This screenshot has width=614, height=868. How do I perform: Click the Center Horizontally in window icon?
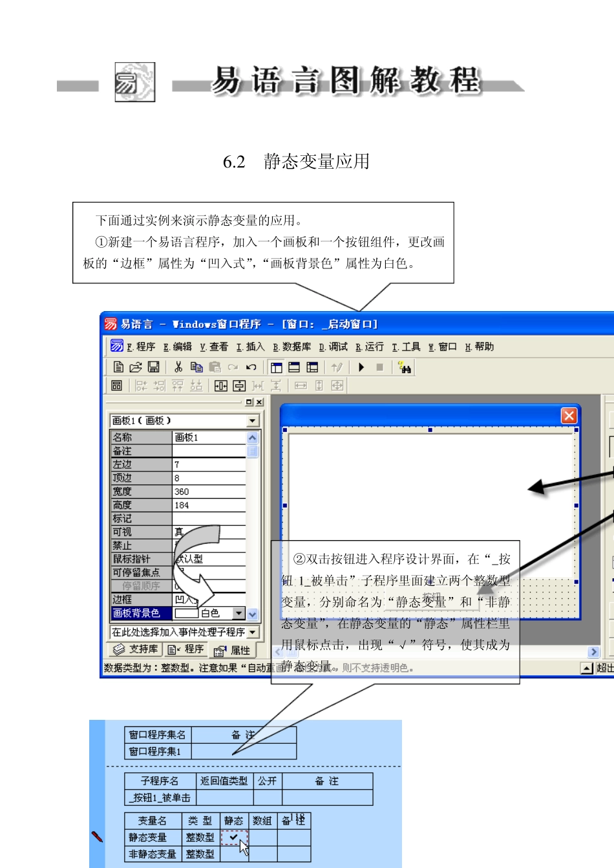(x=220, y=385)
